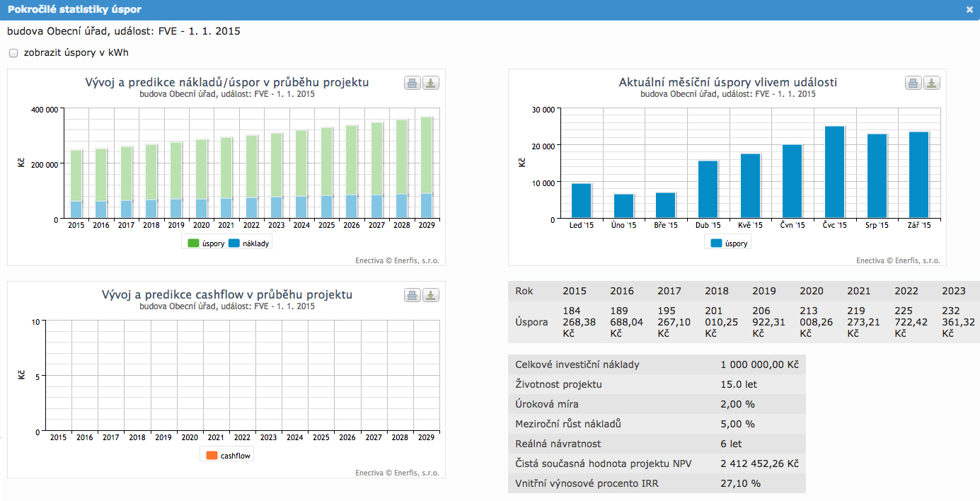Toggle náklady series in chart legend
The image size is (980, 501).
point(249,243)
